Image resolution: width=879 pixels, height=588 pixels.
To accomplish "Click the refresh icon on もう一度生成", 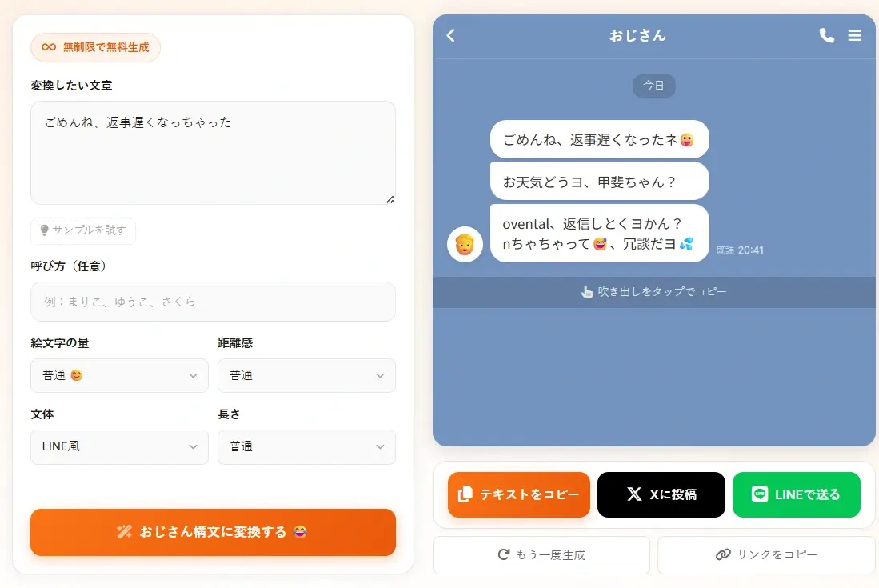I will [503, 554].
